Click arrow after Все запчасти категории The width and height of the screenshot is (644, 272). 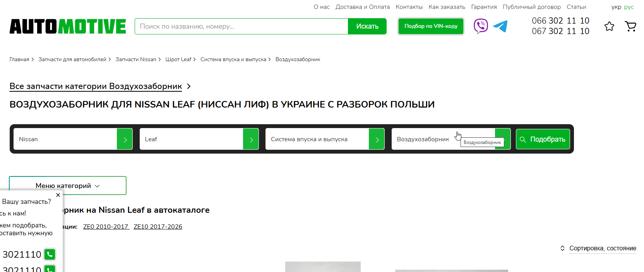coord(189,86)
